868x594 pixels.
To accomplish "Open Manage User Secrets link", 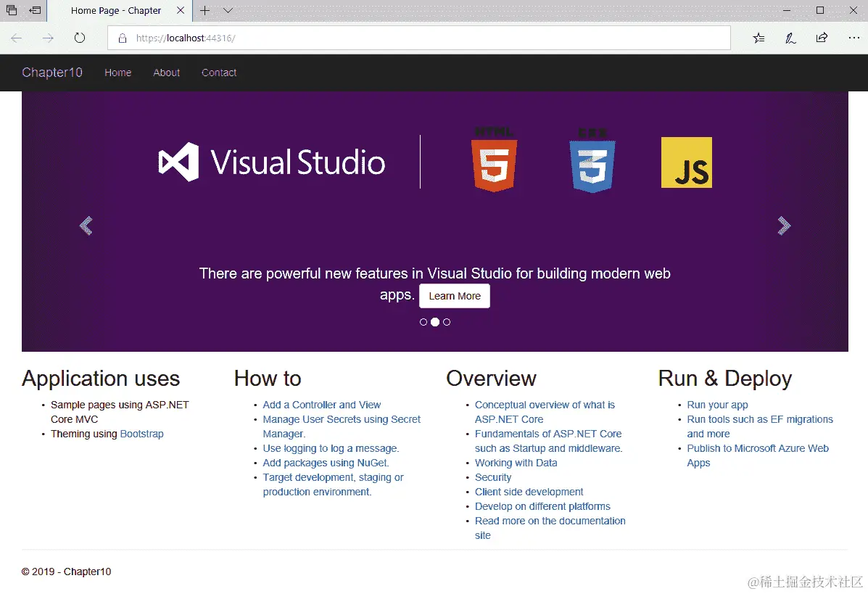I will 342,426.
